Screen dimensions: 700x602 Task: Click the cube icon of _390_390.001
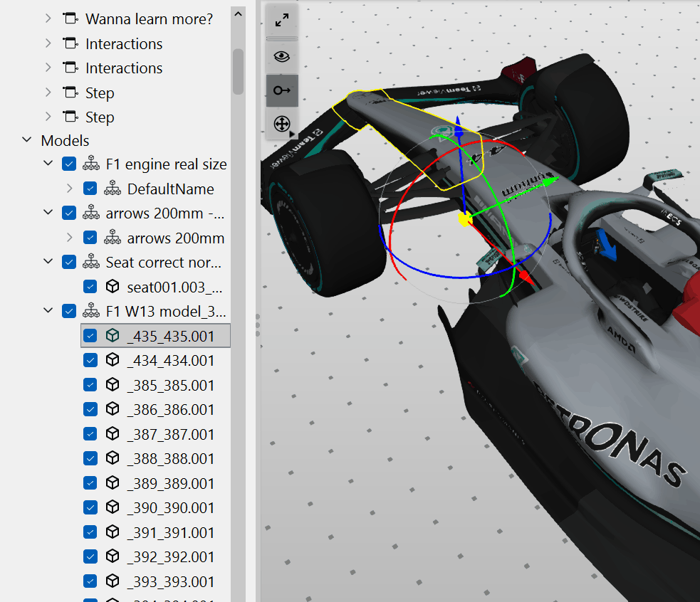click(113, 507)
